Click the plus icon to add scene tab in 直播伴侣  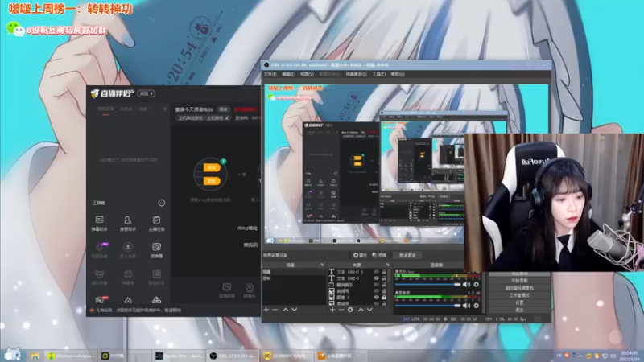165,109
